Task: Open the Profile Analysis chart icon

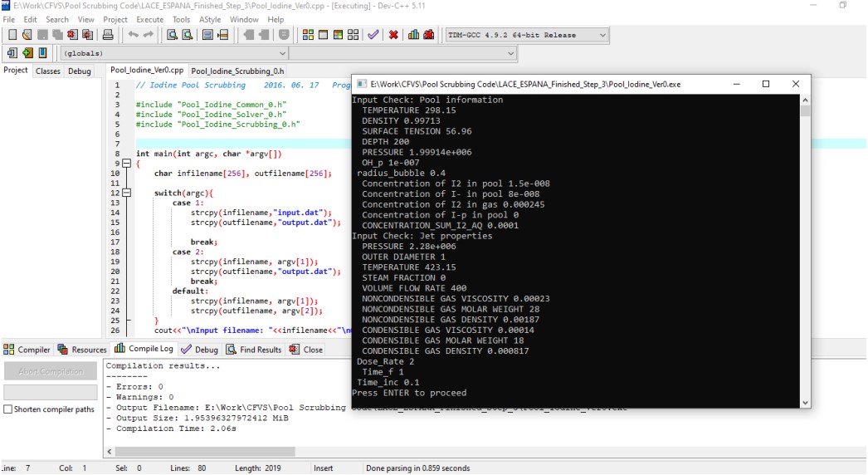Action: click(413, 35)
